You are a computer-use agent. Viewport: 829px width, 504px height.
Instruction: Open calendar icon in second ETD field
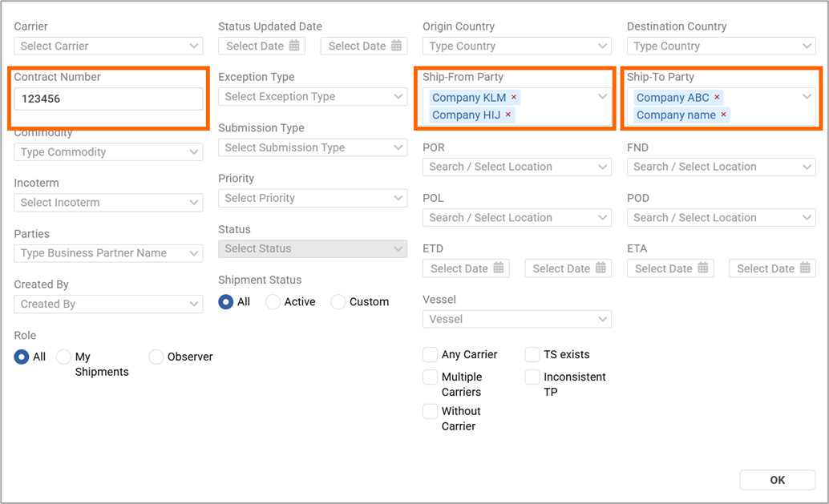click(601, 268)
